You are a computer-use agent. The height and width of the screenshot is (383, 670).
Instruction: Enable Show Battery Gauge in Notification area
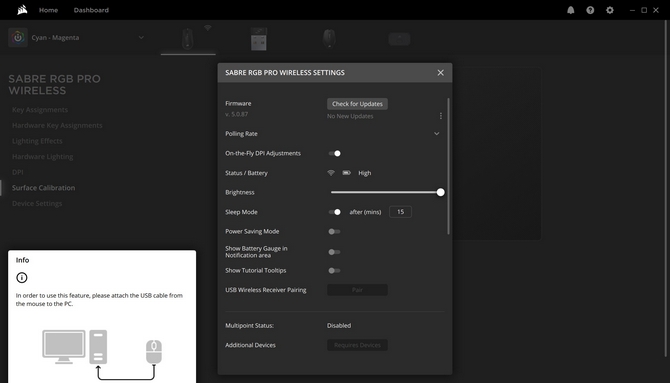coord(334,252)
